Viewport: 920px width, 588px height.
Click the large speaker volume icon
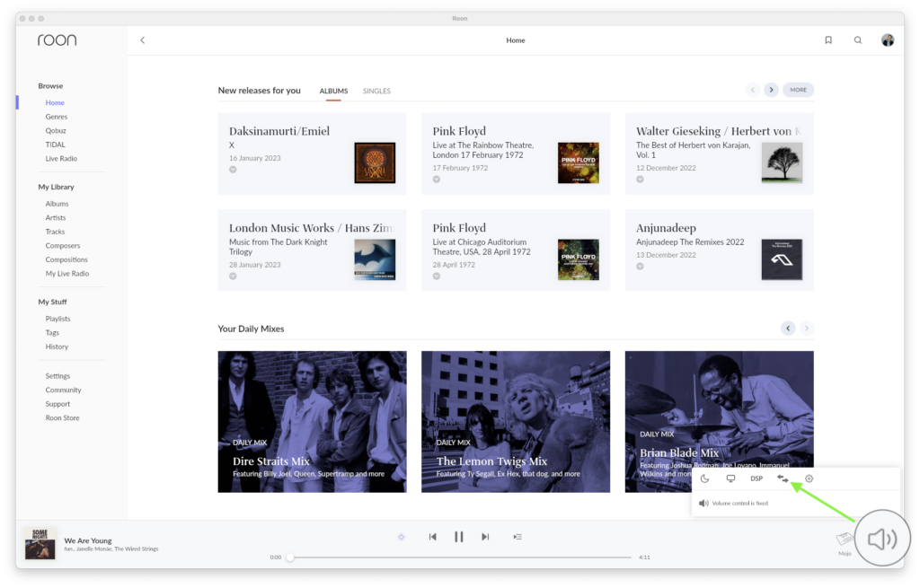(x=882, y=539)
